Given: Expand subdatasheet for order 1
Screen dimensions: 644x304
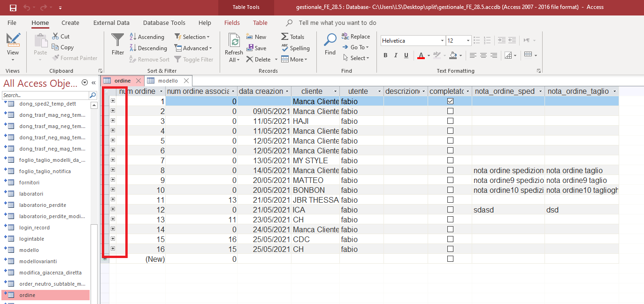Looking at the screenshot, I should coord(113,101).
